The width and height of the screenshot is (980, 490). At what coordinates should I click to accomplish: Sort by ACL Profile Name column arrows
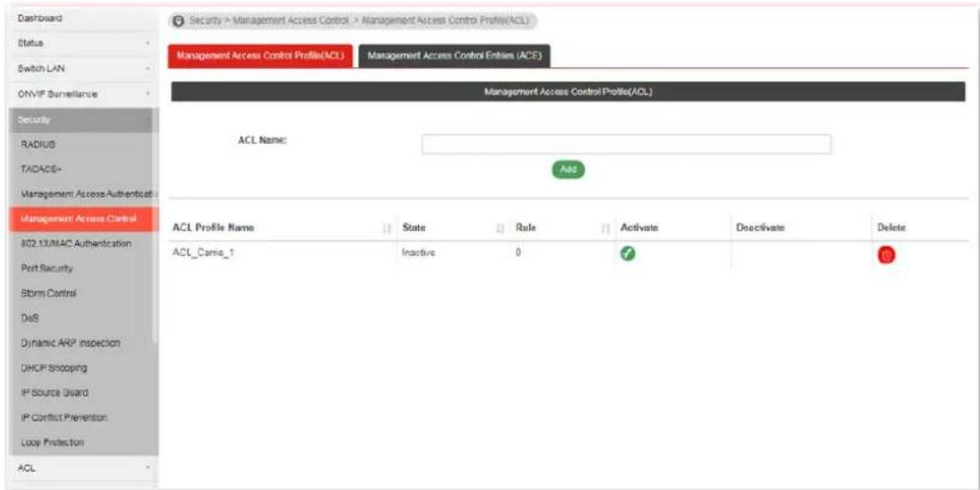pos(387,229)
